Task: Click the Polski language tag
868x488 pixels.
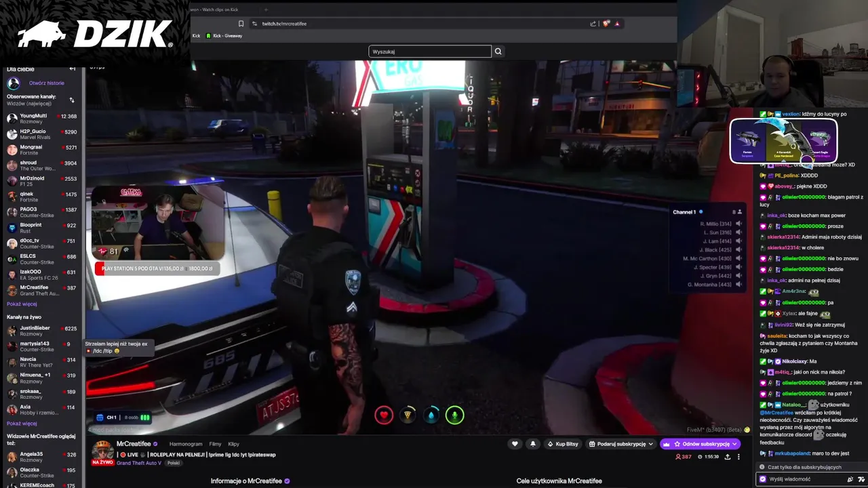Action: (173, 463)
